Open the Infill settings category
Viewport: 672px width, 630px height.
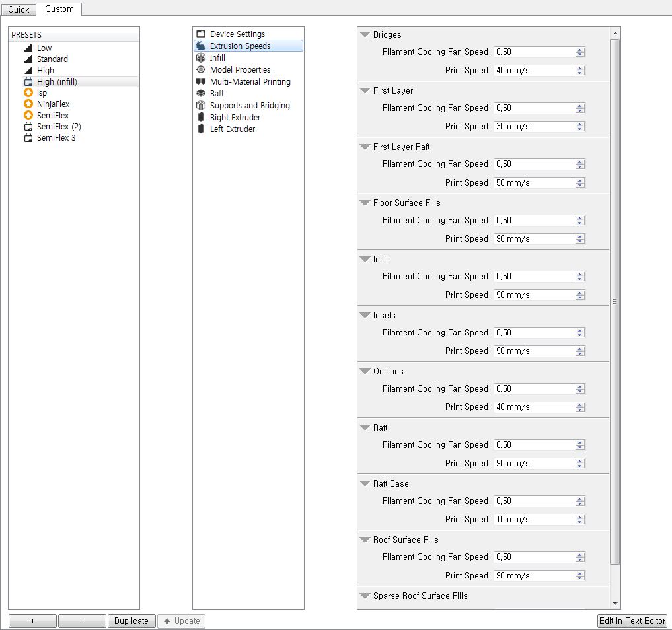248,57
